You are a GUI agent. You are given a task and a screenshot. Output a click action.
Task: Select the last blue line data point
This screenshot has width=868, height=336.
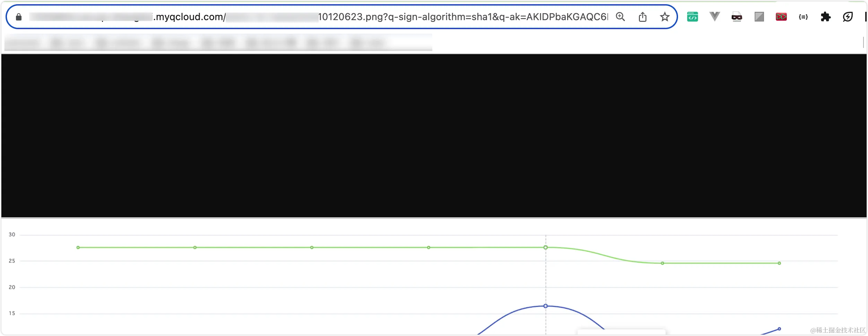[779, 329]
